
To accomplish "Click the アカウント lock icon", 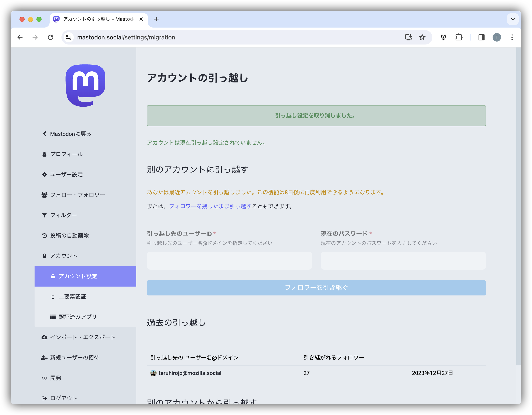I will coord(44,256).
